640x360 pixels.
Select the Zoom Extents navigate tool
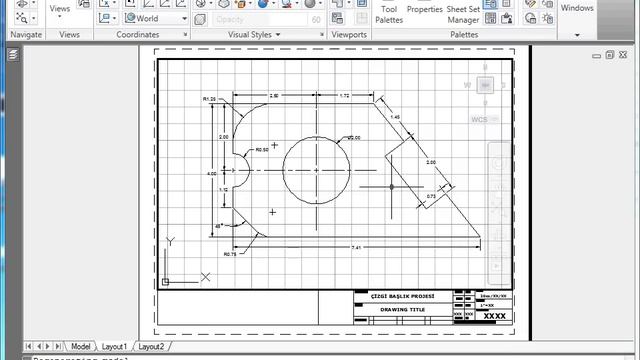(22, 18)
